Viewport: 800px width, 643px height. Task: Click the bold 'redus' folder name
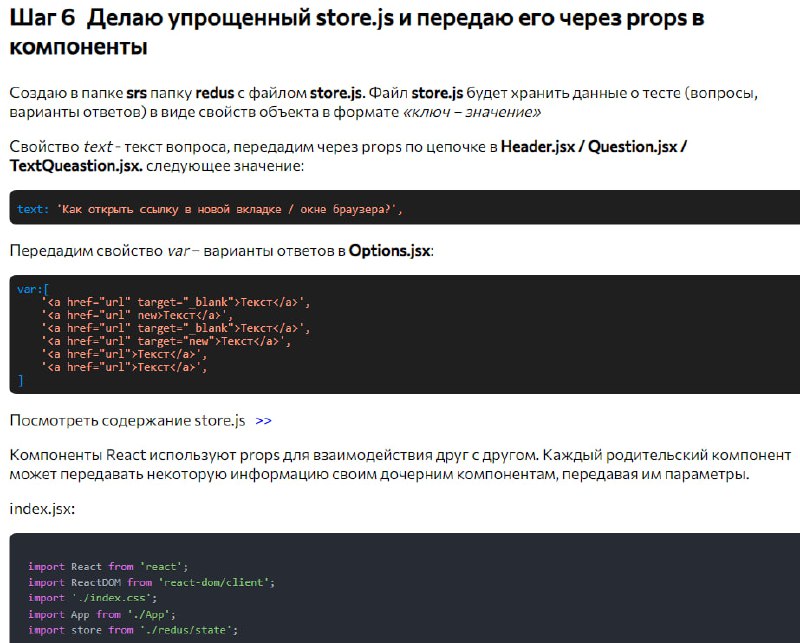[x=215, y=93]
